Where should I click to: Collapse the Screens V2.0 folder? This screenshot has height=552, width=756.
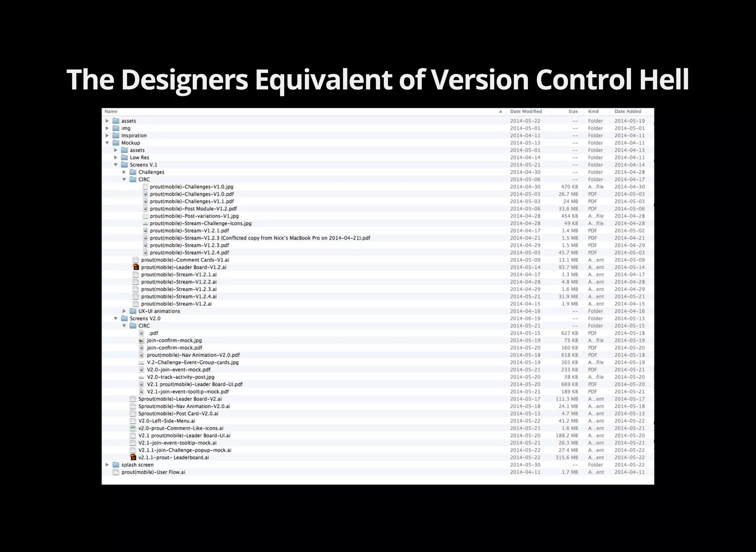[116, 318]
